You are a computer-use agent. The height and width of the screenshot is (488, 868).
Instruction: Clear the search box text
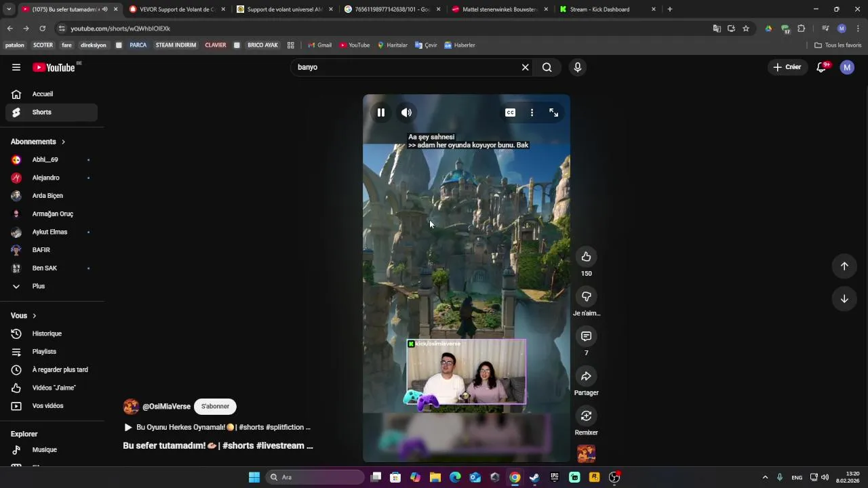click(525, 67)
